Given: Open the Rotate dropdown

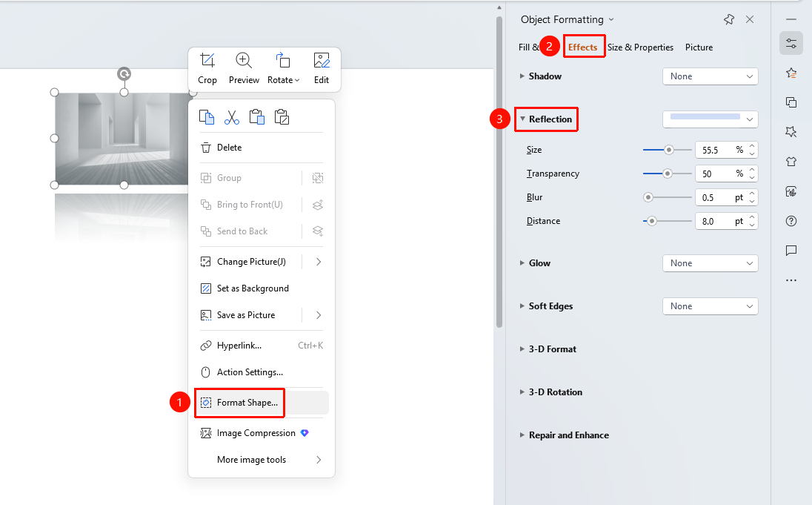Looking at the screenshot, I should (283, 68).
